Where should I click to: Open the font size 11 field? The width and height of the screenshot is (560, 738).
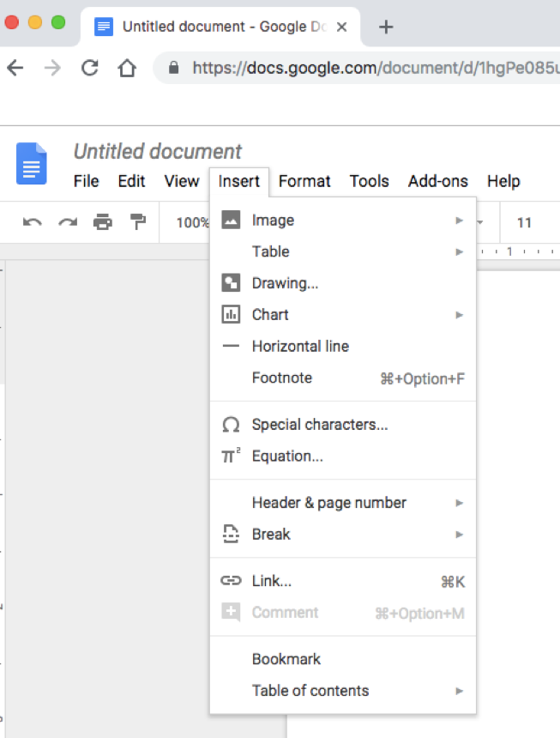(x=524, y=222)
